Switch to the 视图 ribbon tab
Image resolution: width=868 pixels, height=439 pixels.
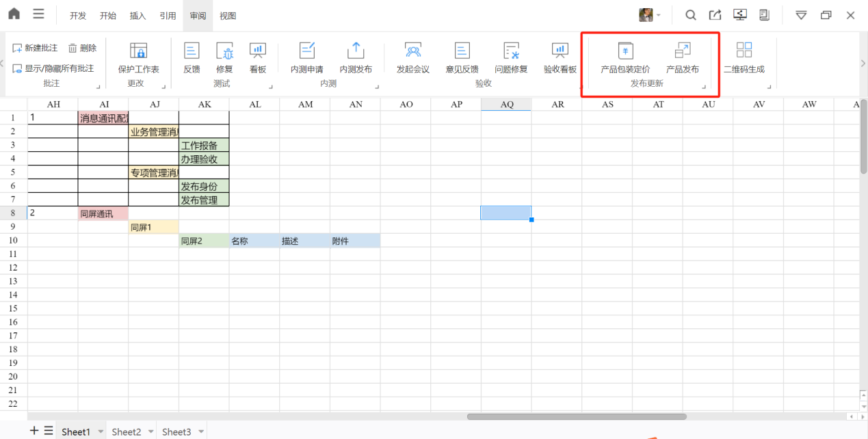228,16
